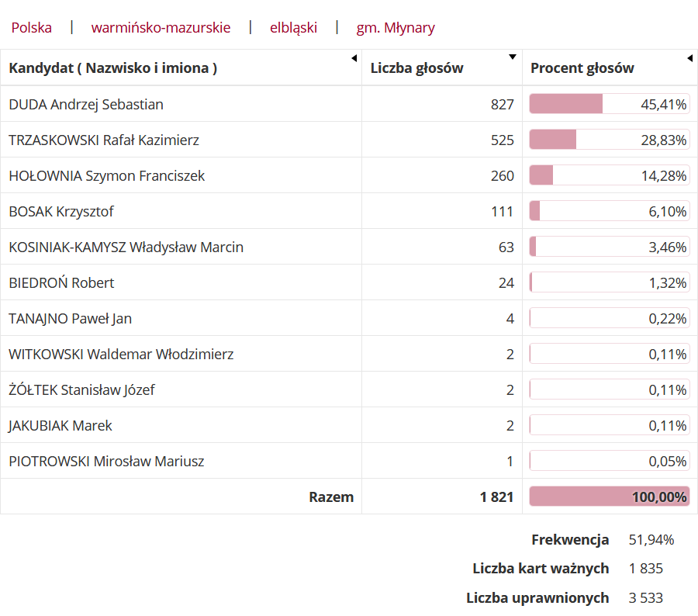
Task: Select candidate name HOŁOWNIA Szymon Franciszek
Action: click(x=107, y=176)
